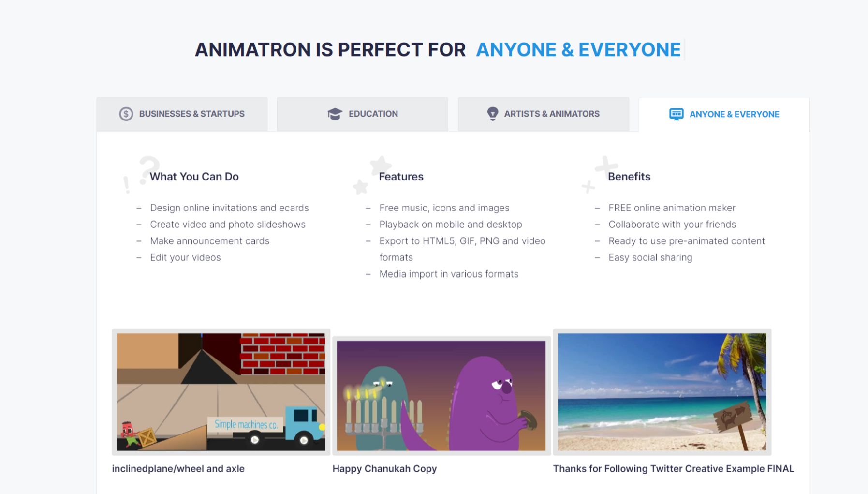Click 'Design online invitations and ecards'
The width and height of the screenshot is (868, 494).
click(229, 208)
